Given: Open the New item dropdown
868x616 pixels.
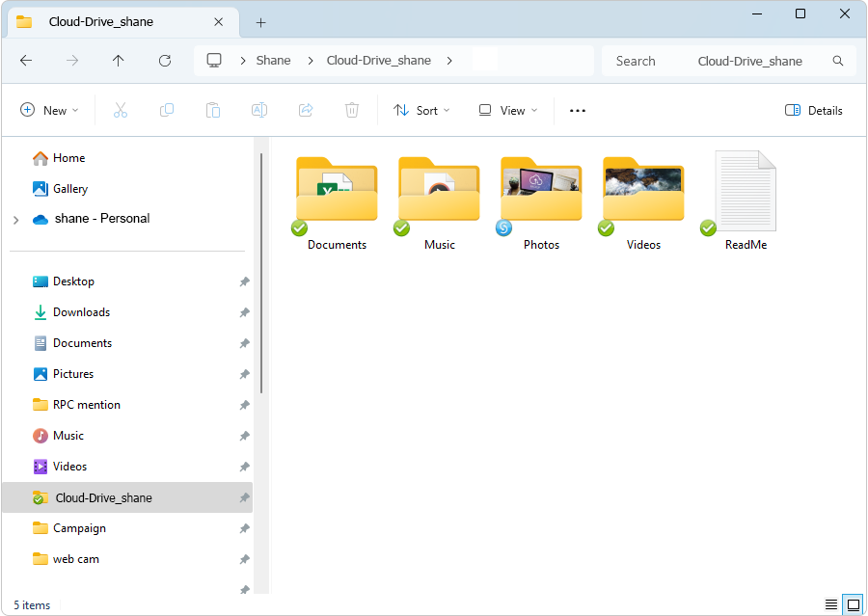Looking at the screenshot, I should pyautogui.click(x=49, y=110).
